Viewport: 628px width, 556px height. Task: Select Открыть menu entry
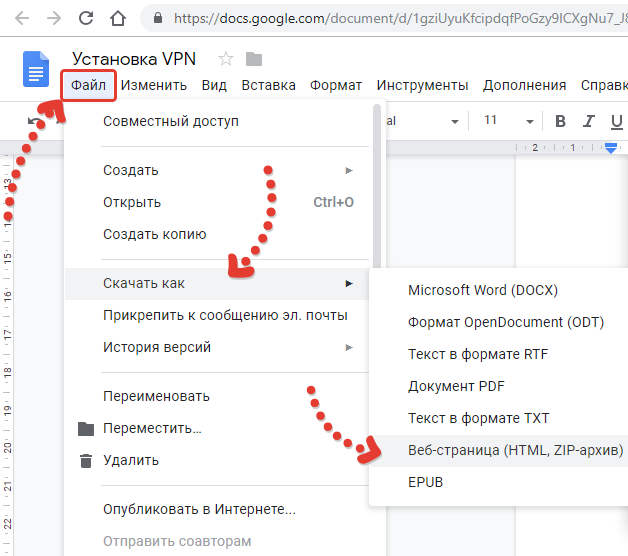coord(217,202)
